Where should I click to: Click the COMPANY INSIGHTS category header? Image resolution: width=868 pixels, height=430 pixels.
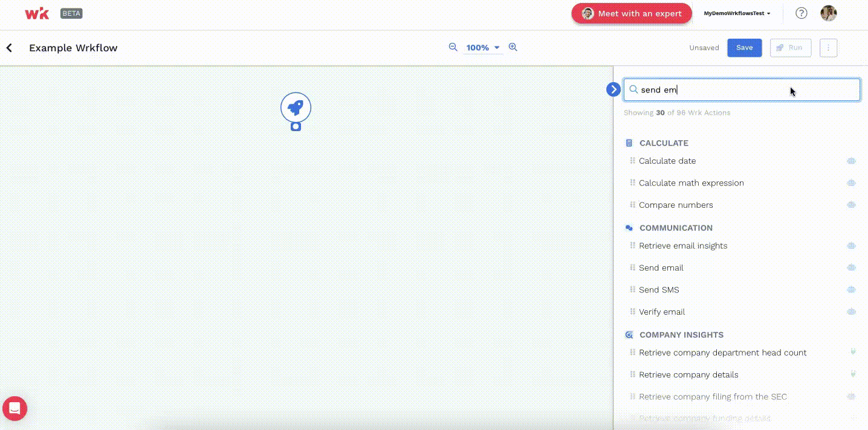click(681, 335)
